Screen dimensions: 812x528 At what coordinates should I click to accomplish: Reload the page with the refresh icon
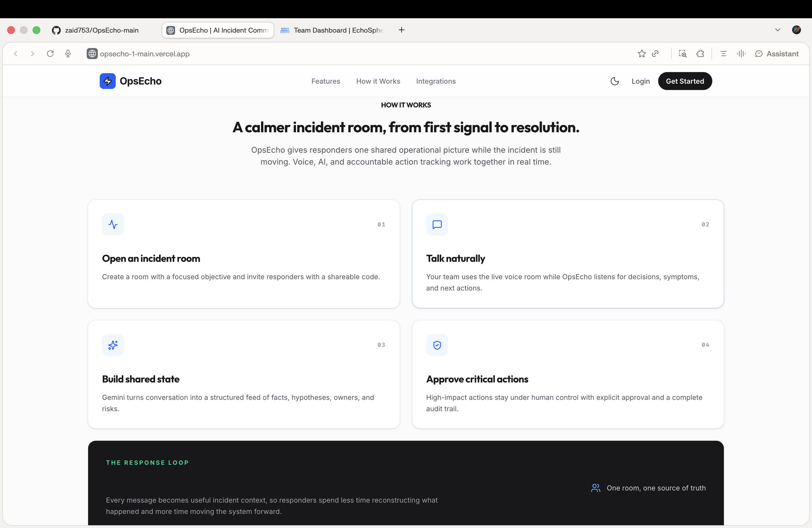[50, 54]
